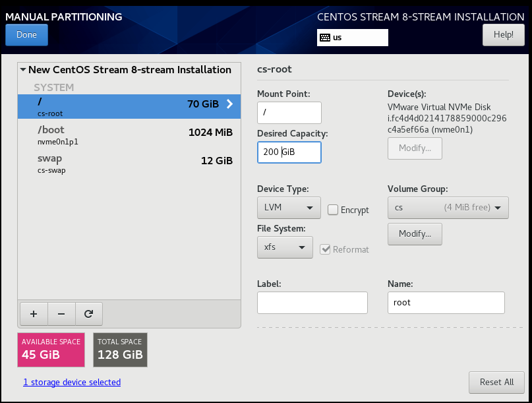The image size is (532, 403).
Task: Click the plus icon to add mount point
Action: pyautogui.click(x=34, y=314)
